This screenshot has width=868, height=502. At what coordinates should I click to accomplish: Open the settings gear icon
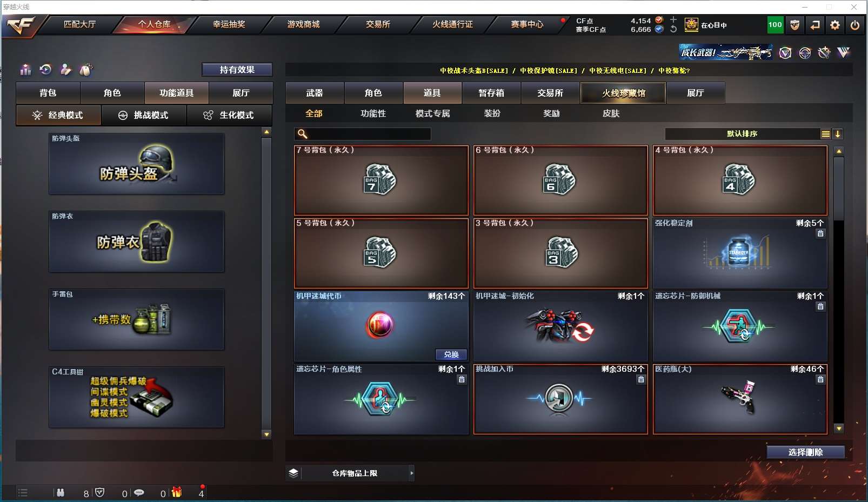(835, 25)
